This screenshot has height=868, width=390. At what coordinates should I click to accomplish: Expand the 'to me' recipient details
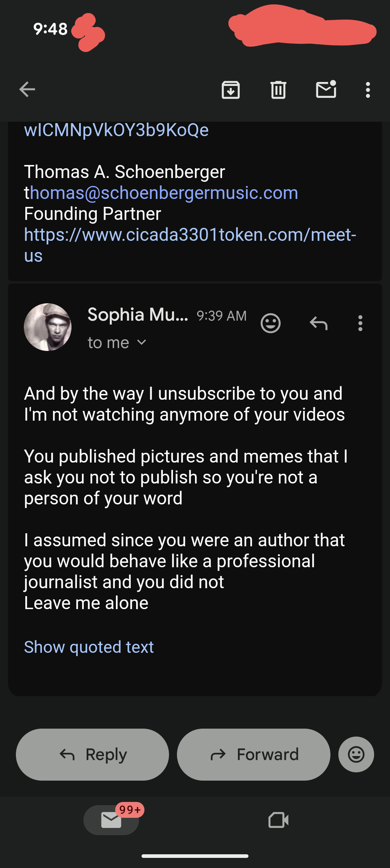117,343
